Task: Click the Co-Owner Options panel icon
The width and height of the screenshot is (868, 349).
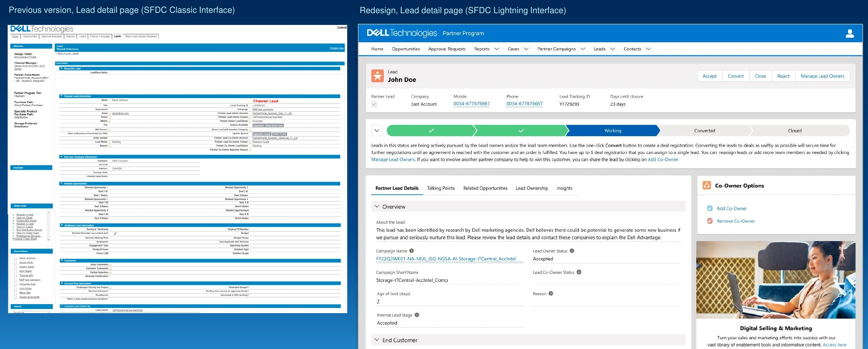Action: [x=706, y=185]
